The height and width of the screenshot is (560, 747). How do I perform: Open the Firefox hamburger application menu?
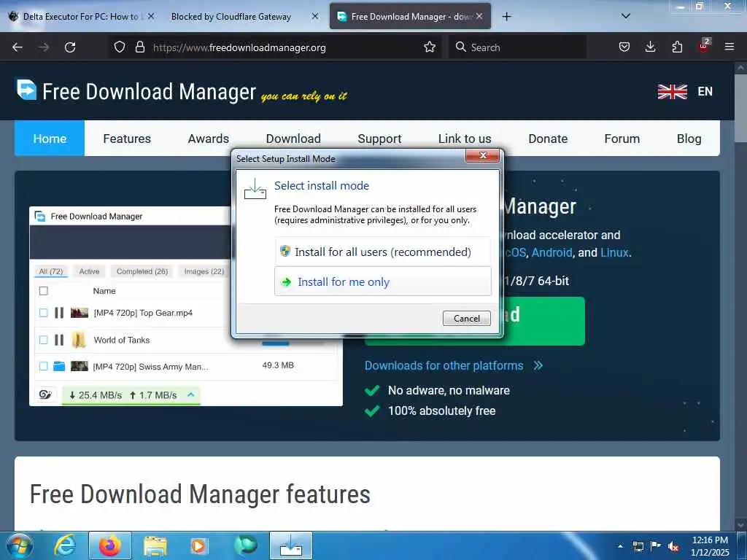729,47
